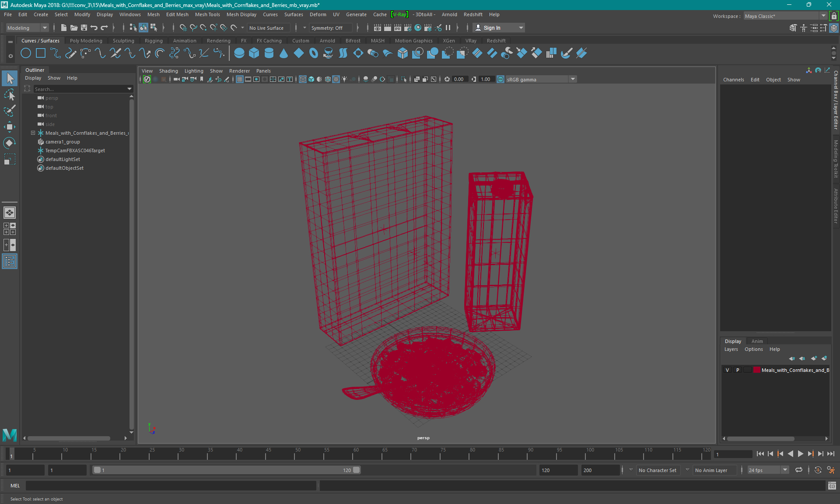Screen dimensions: 840x504
Task: Select camera1_group in the Outliner
Action: coord(63,142)
